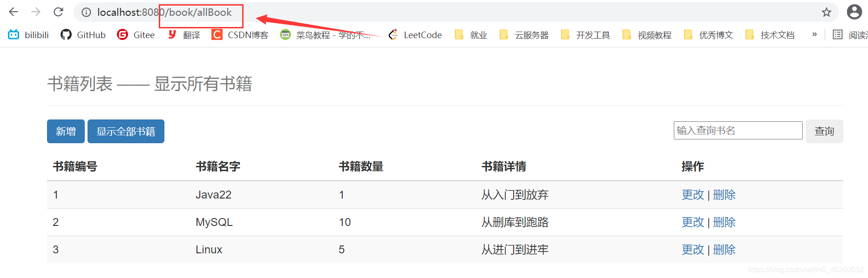Click 删除 for the MySQL row

point(724,222)
